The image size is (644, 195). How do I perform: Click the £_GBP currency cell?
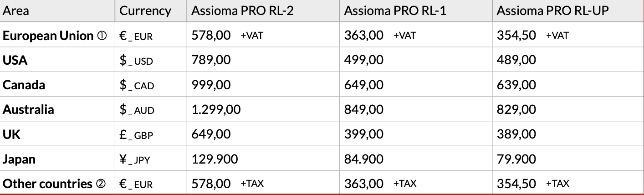[137, 134]
